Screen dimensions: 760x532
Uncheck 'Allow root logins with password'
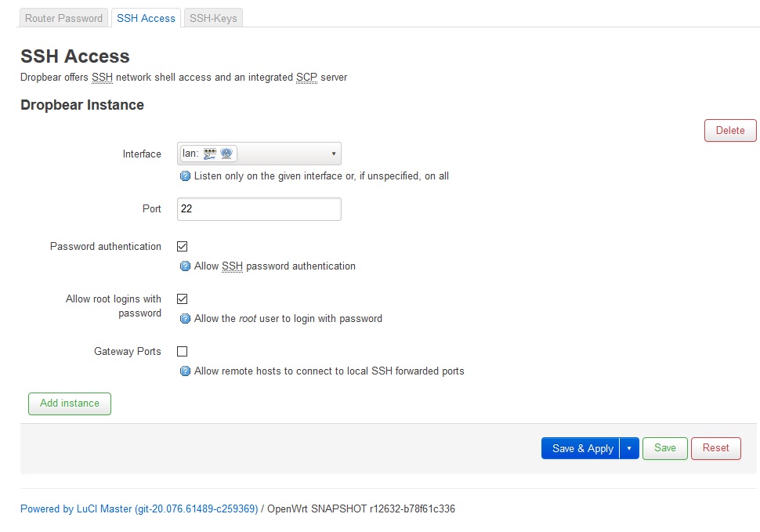pyautogui.click(x=183, y=299)
